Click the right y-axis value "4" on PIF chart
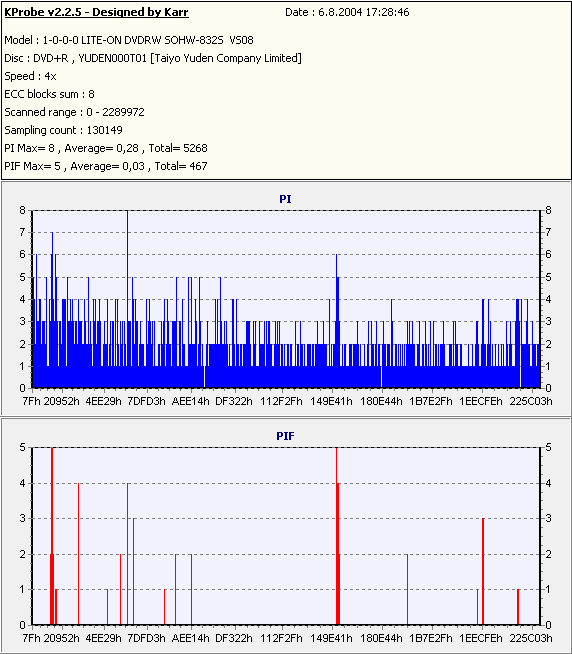The image size is (572, 654). click(x=549, y=483)
